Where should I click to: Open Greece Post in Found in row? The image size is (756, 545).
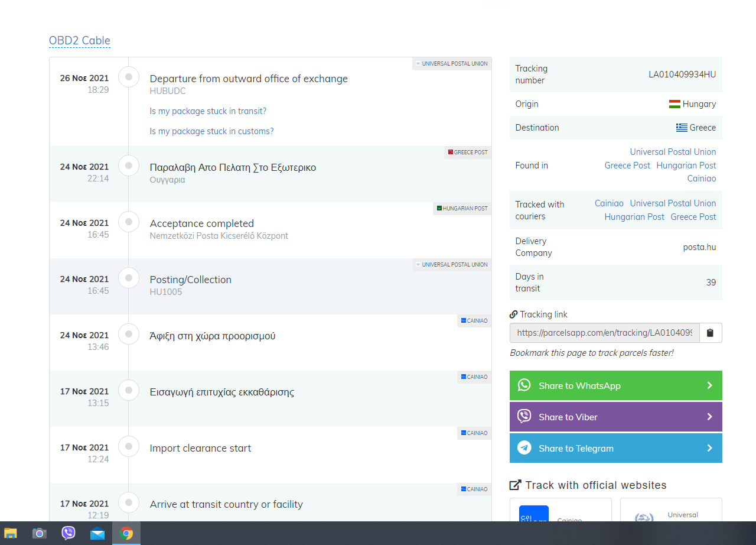tap(627, 166)
